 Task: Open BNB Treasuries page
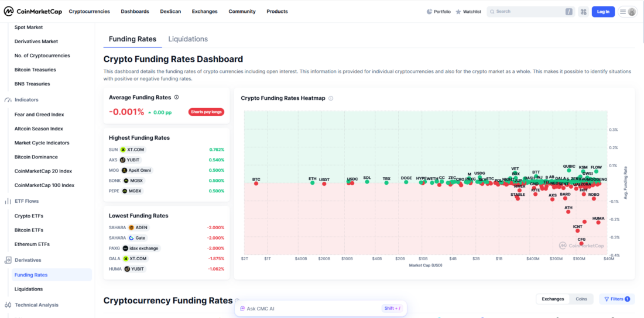pos(32,84)
